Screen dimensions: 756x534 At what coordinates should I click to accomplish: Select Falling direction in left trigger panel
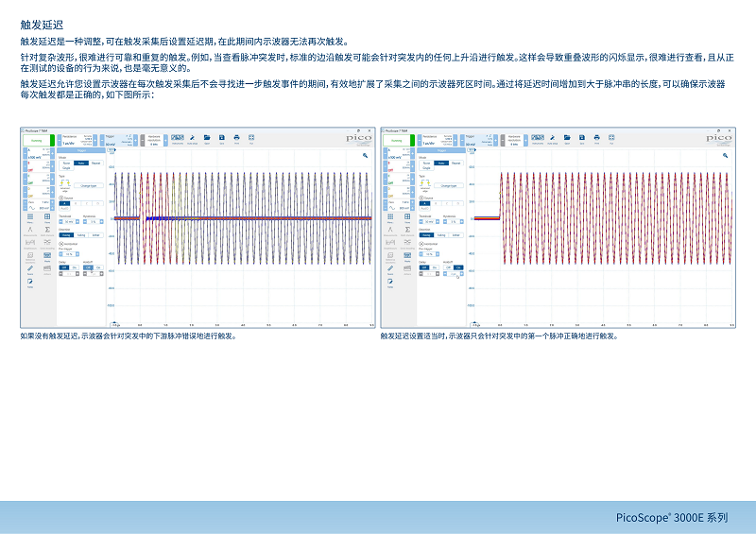click(x=81, y=235)
